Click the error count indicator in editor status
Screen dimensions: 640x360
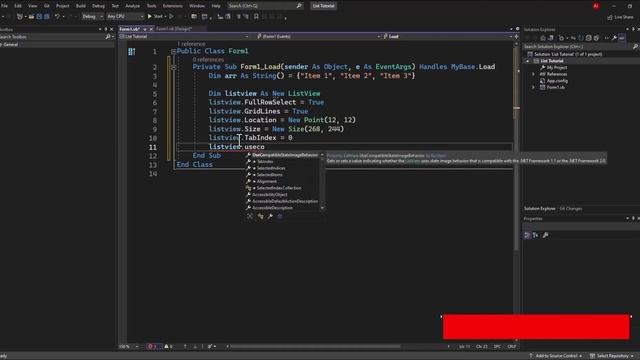click(x=152, y=347)
